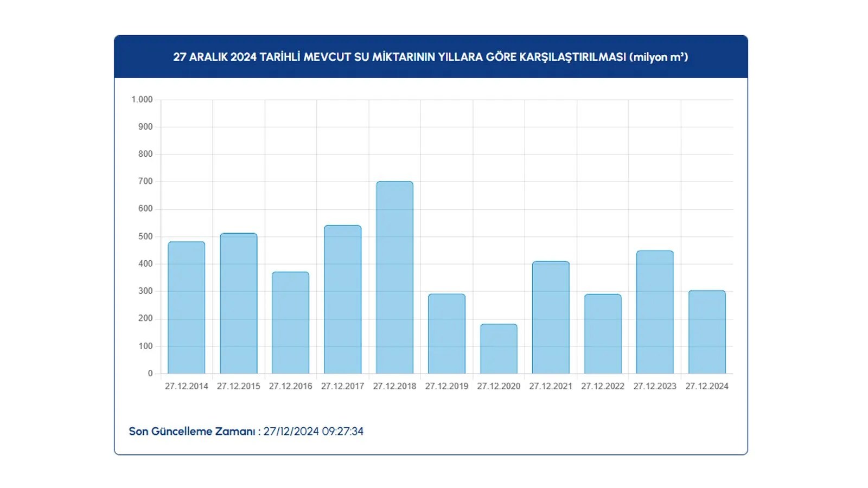Select the 27.12.2015 water level bar
The image size is (868, 488).
(x=239, y=303)
